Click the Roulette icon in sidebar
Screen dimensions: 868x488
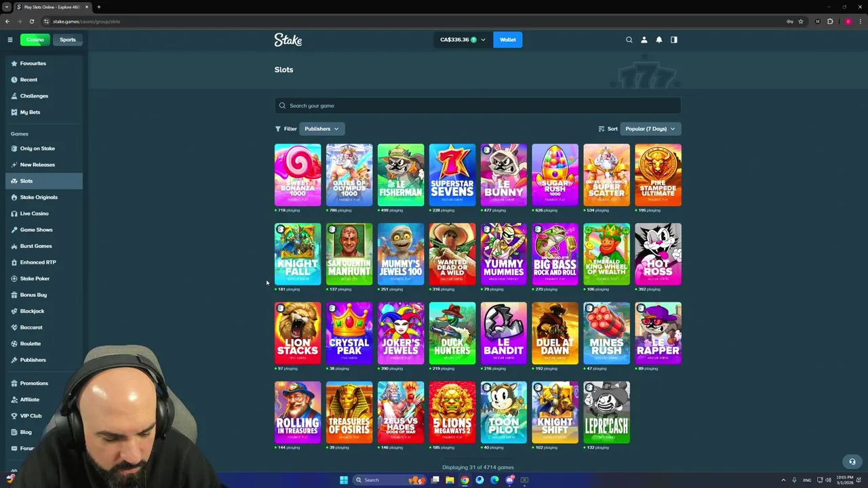[x=14, y=344]
